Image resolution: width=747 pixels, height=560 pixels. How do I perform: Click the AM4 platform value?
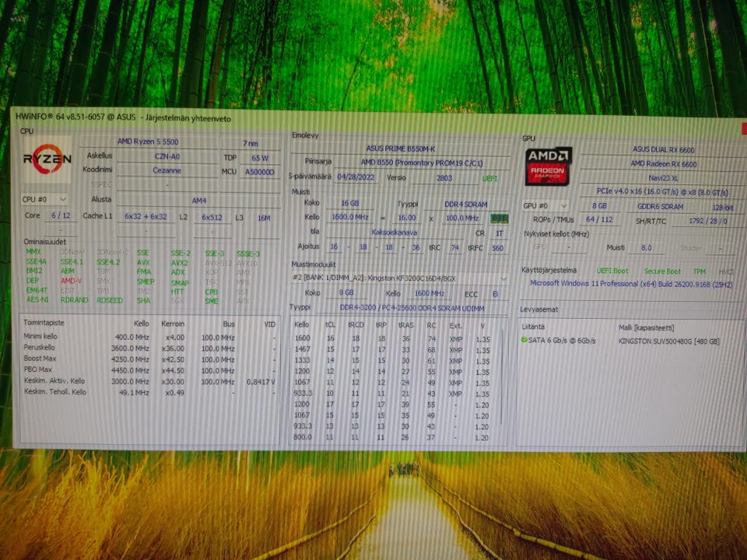[x=198, y=201]
